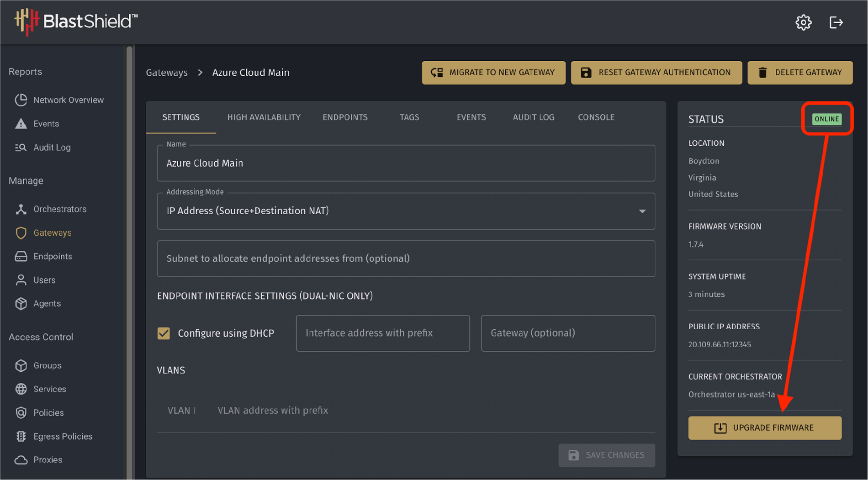Click the public IP address 20.109.66.11:12345
Image resolution: width=868 pixels, height=480 pixels.
click(x=720, y=344)
